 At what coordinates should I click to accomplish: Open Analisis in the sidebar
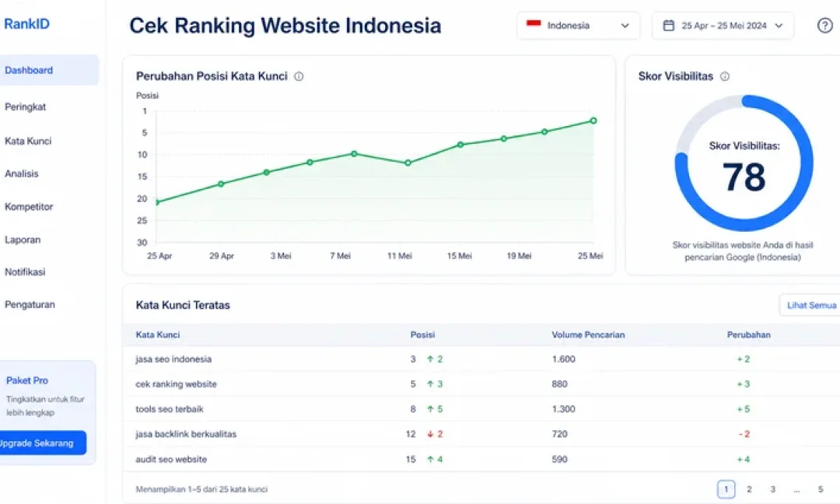(x=22, y=174)
